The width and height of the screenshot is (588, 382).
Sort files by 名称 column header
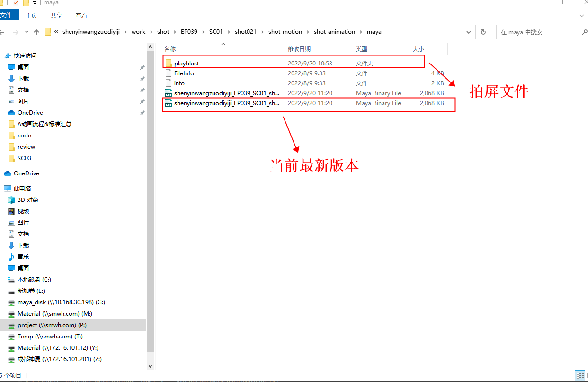[x=170, y=49]
